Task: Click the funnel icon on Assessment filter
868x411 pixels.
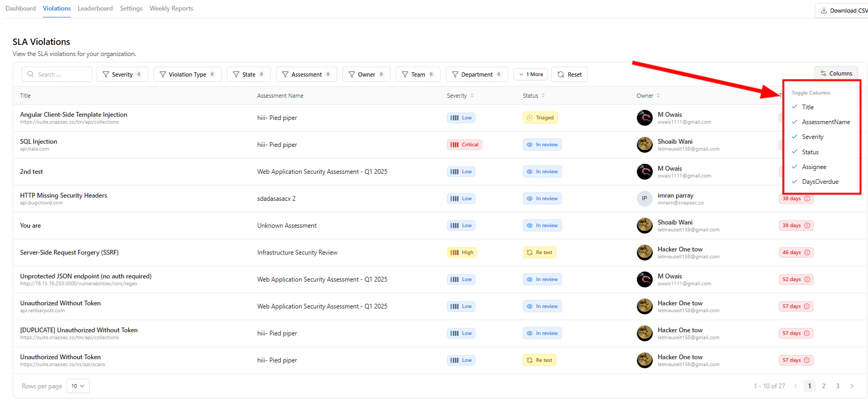Action: (x=285, y=74)
